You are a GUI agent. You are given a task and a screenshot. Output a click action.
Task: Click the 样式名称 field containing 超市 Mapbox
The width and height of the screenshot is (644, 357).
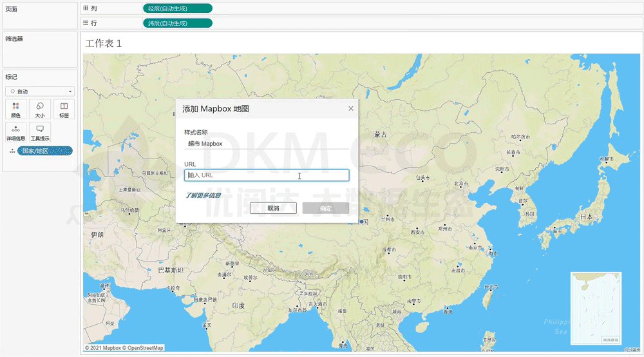tap(267, 144)
